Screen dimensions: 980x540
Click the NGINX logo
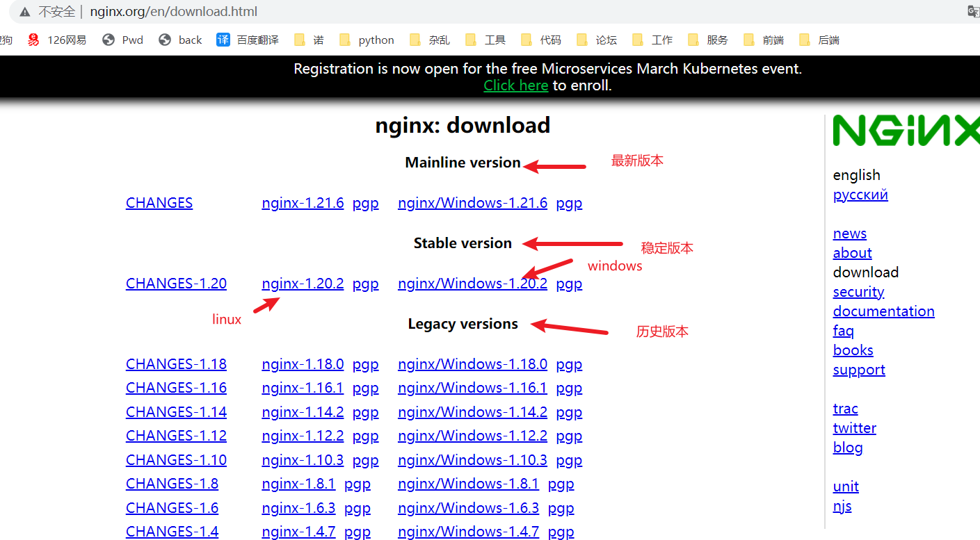click(906, 131)
